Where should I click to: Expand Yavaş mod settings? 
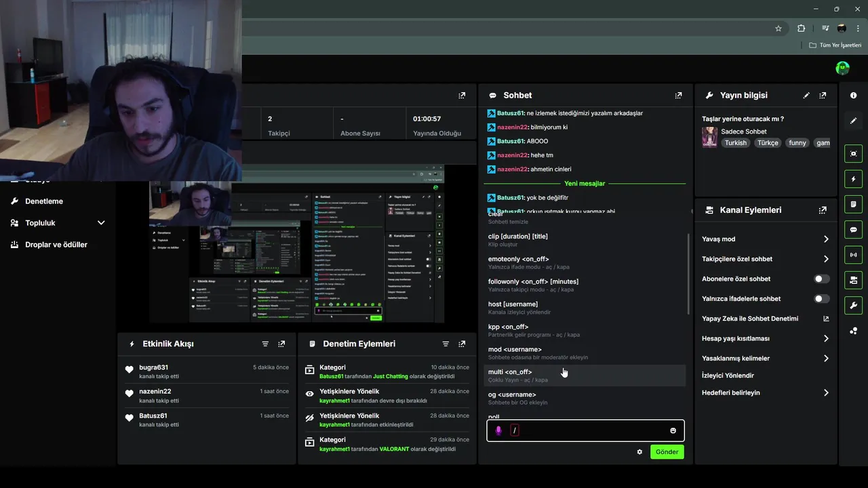pyautogui.click(x=766, y=239)
